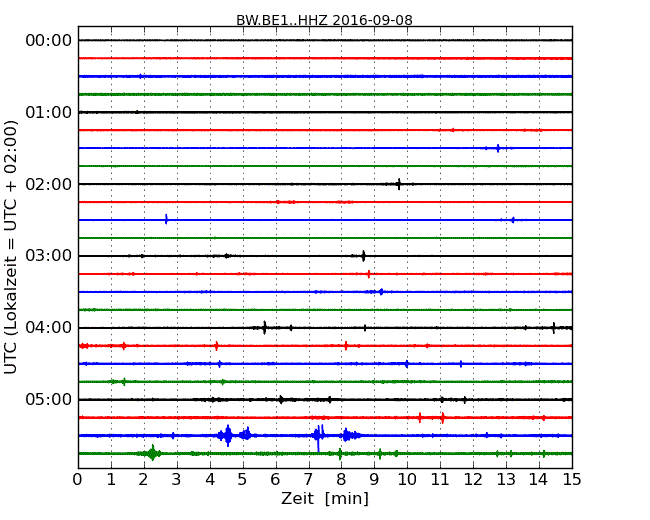
Task: Click the plot title BW.BE1..HHZ 2016-09-08
Action: [324, 20]
